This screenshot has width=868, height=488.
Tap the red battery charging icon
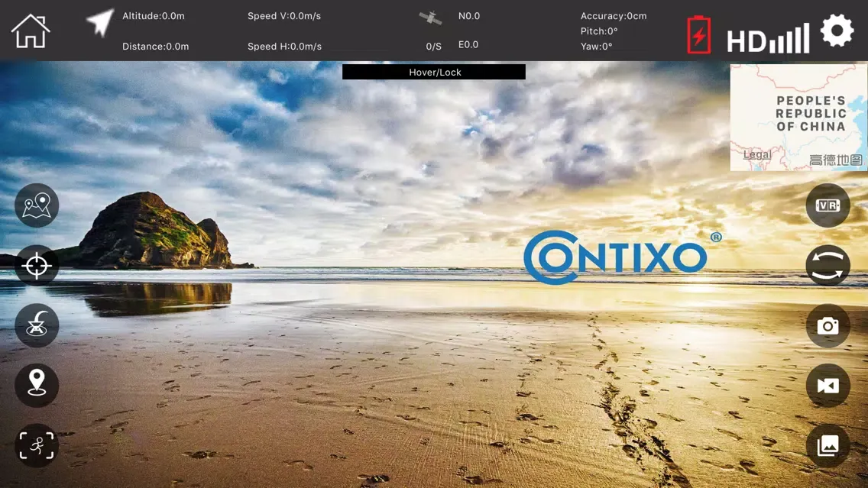[698, 35]
